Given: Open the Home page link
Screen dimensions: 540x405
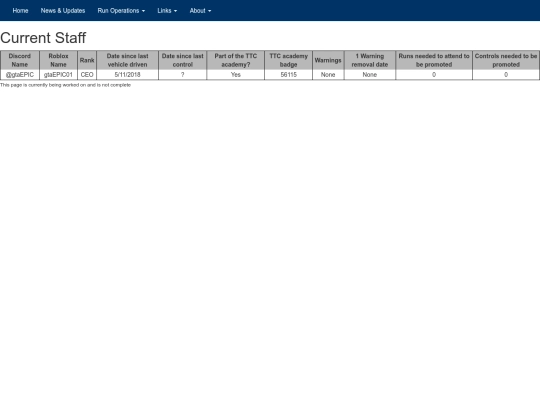Looking at the screenshot, I should [20, 11].
